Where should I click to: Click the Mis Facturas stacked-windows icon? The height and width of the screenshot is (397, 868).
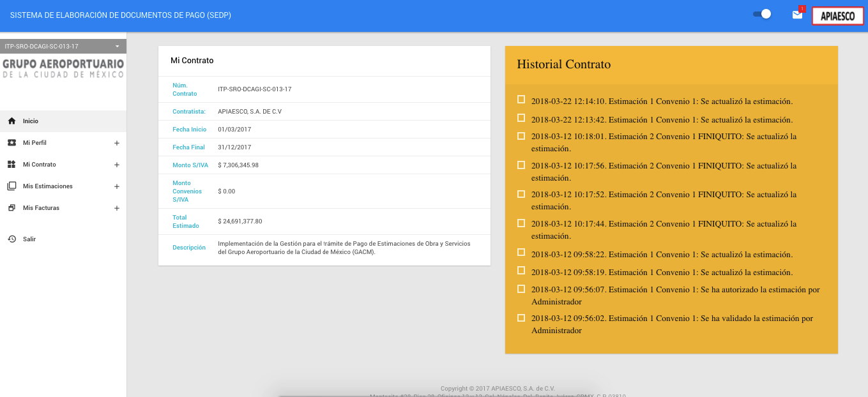click(11, 208)
